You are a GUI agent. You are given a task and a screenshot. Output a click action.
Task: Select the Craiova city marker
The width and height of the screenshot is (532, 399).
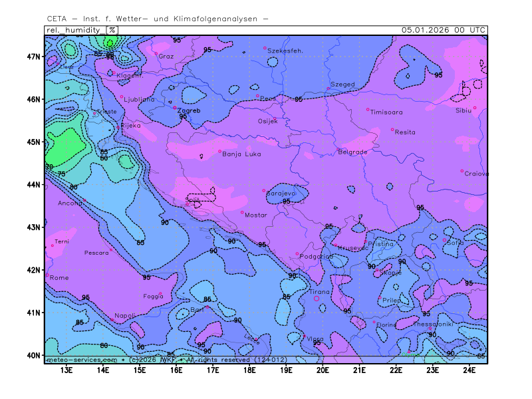click(462, 171)
